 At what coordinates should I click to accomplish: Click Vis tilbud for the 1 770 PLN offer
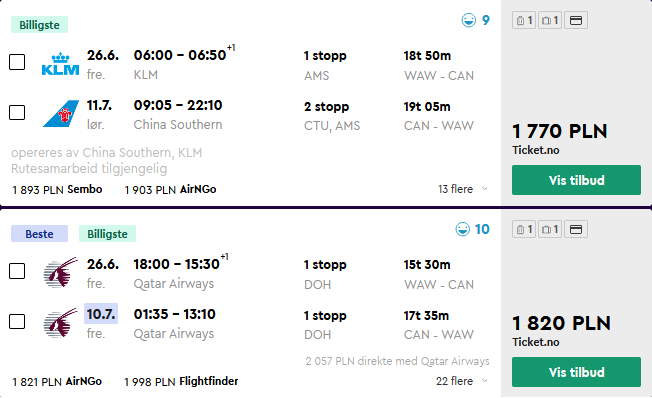576,180
